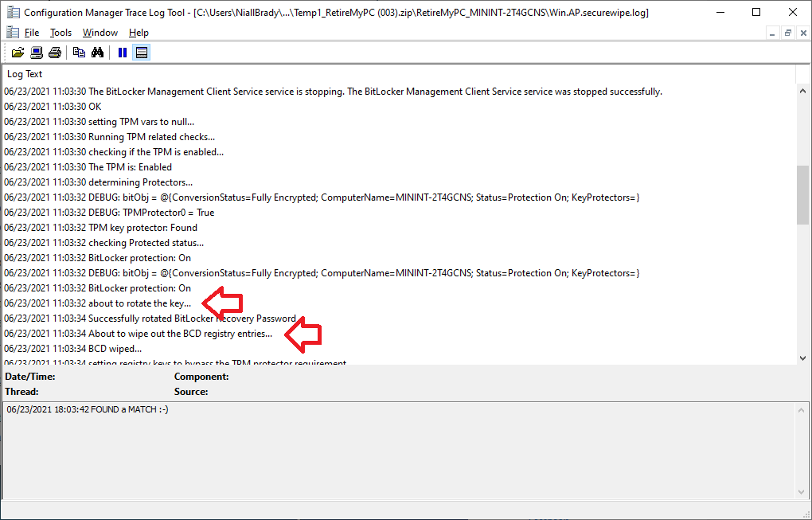This screenshot has width=812, height=520.
Task: Close the inner log document window
Action: [803, 33]
